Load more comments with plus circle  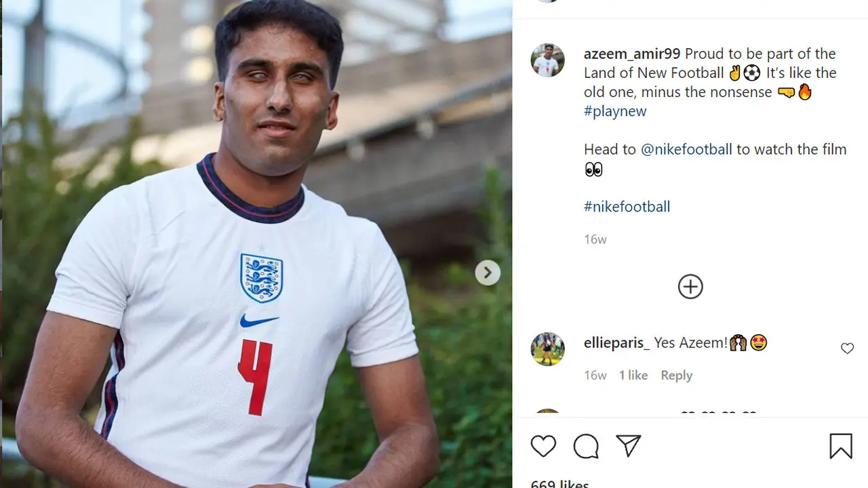pos(690,287)
